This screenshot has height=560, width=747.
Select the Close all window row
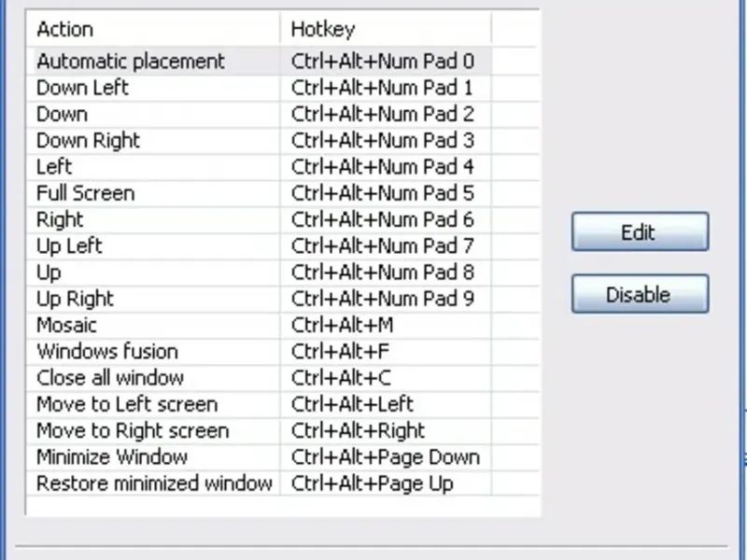tap(109, 378)
